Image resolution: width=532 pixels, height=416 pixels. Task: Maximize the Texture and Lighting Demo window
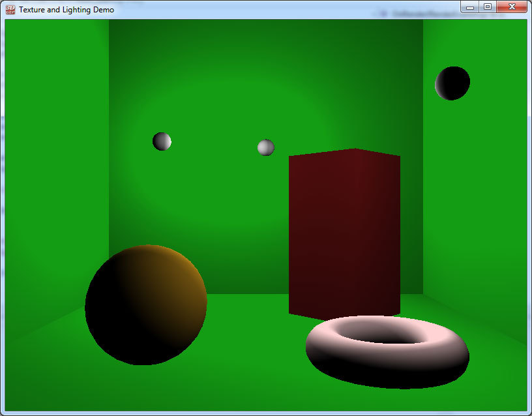coord(487,7)
